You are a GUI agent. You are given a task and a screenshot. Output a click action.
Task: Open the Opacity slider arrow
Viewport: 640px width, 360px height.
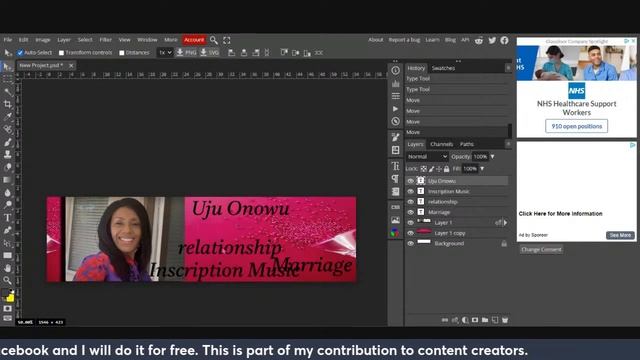[x=493, y=157]
